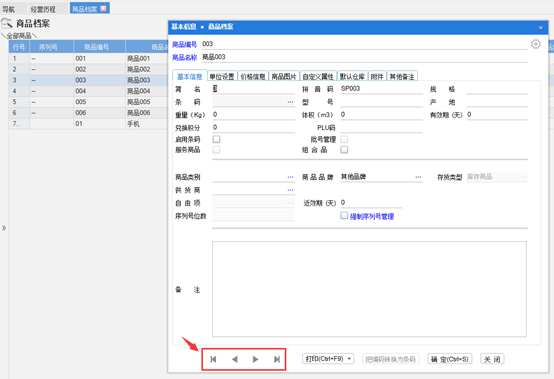Click the 全部商品 breadcrumb
The height and width of the screenshot is (379, 554).
(19, 36)
